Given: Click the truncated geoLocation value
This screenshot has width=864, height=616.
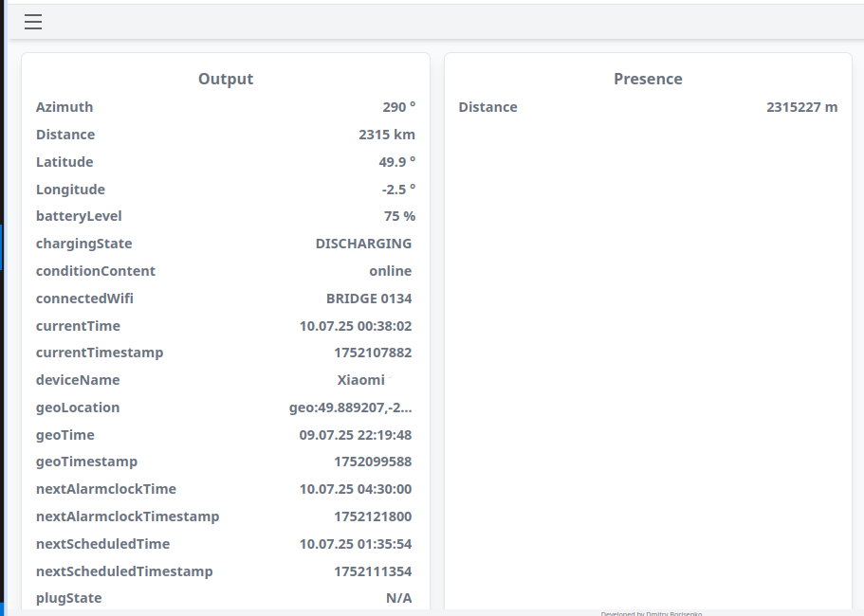Looking at the screenshot, I should [x=350, y=408].
